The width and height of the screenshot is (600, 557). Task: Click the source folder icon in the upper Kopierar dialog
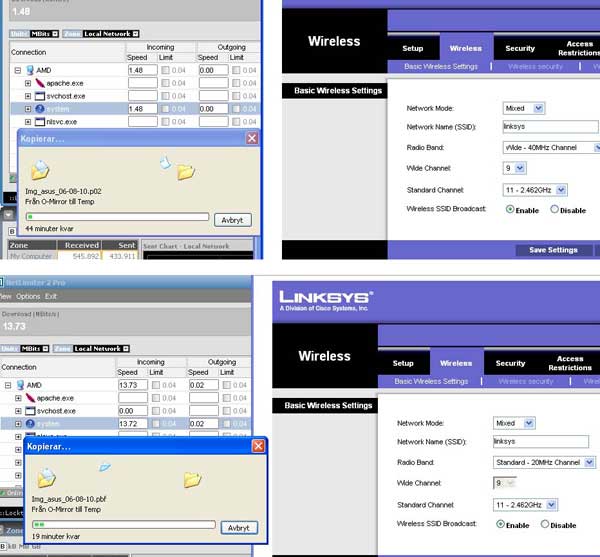coord(40,170)
